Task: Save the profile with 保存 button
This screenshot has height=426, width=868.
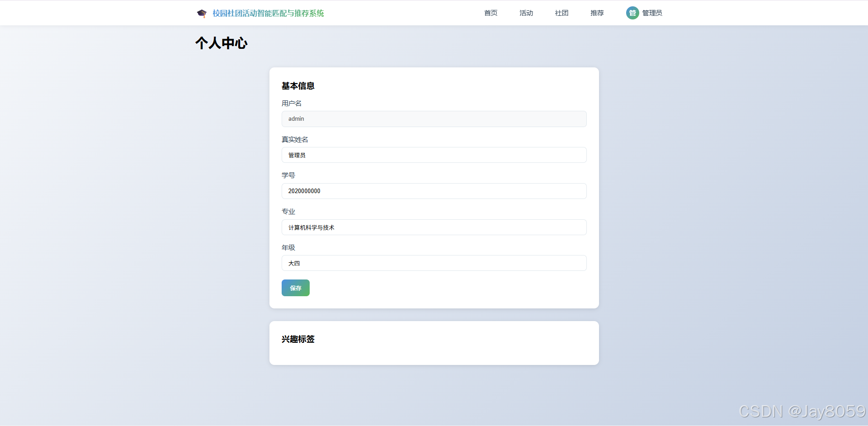Action: coord(296,288)
